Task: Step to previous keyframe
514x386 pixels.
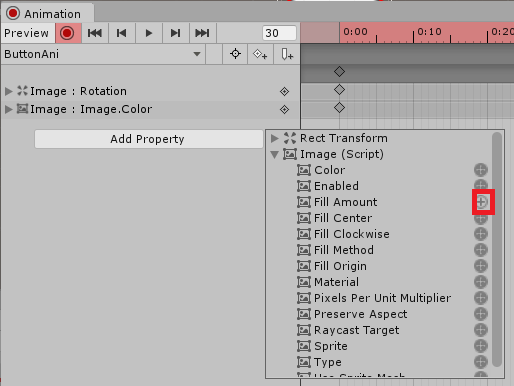Action: [x=122, y=33]
